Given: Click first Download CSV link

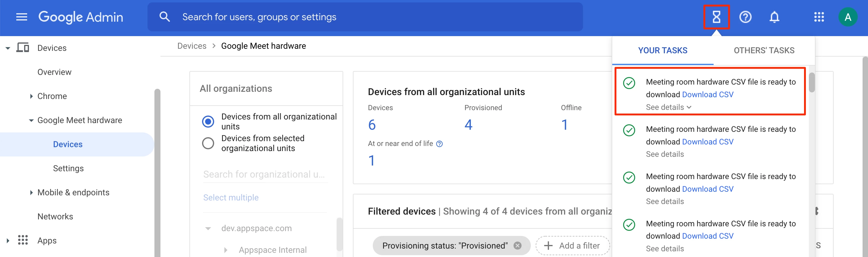Looking at the screenshot, I should point(707,94).
